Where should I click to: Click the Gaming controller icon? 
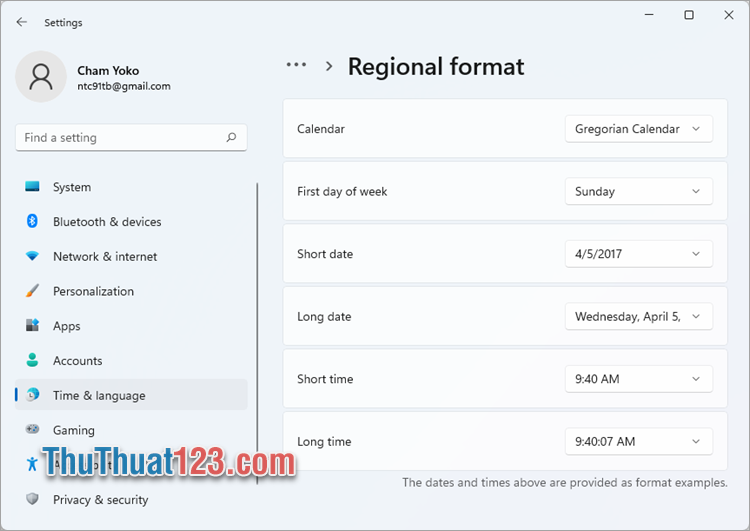32,429
